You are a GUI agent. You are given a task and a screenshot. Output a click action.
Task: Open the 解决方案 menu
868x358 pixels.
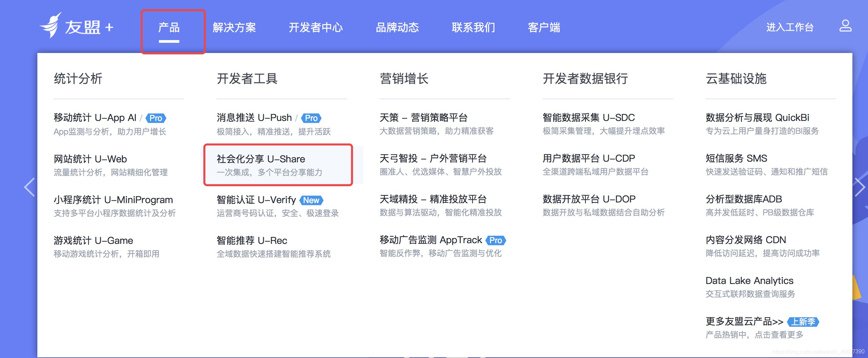click(234, 28)
